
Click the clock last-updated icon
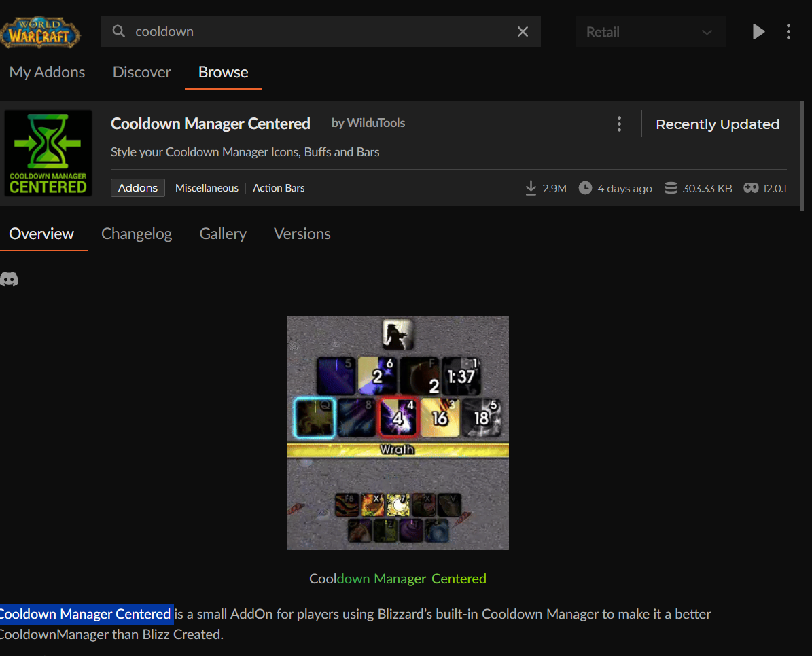pos(585,188)
